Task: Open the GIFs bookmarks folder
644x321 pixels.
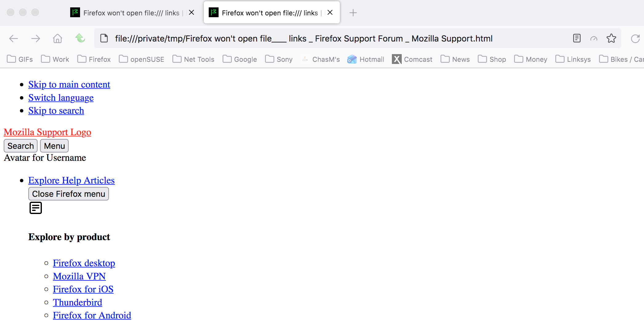Action: (x=20, y=59)
